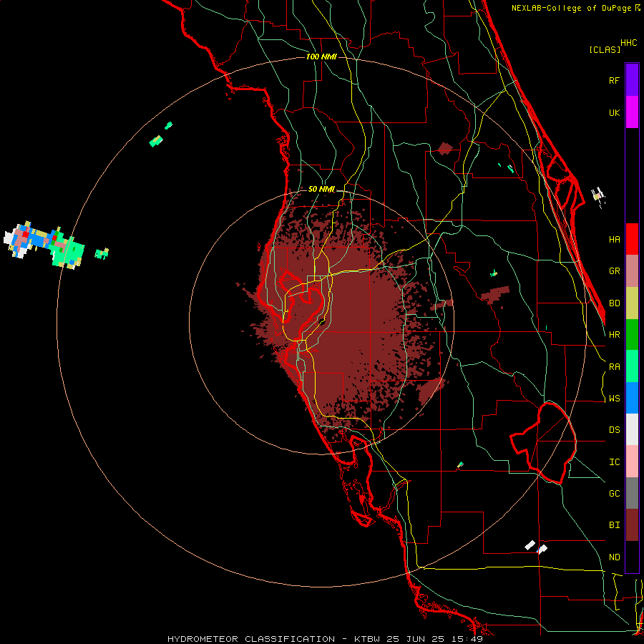
Task: Click the 50 NMI range ring label
Action: (x=321, y=189)
